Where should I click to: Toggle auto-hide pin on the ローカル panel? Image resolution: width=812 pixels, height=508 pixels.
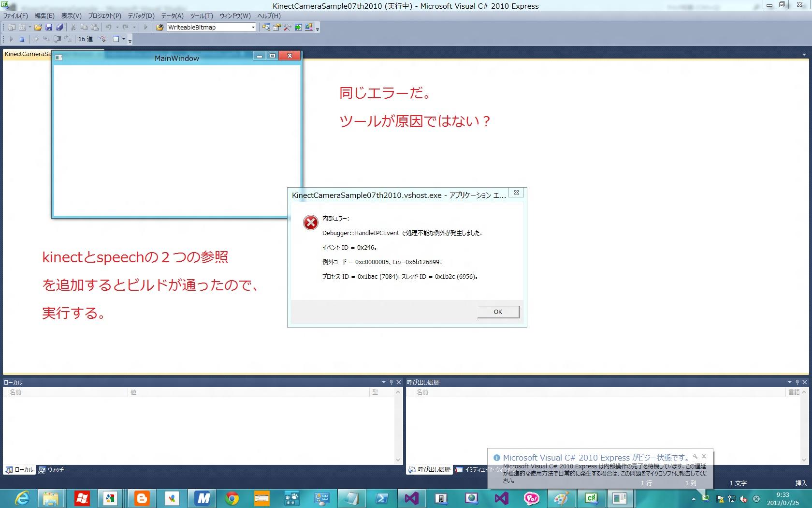click(x=391, y=382)
